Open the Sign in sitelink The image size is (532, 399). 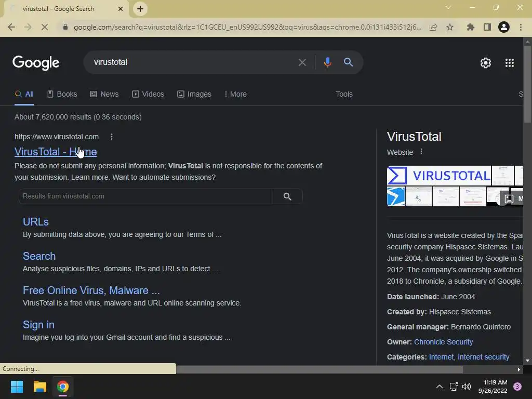(38, 325)
